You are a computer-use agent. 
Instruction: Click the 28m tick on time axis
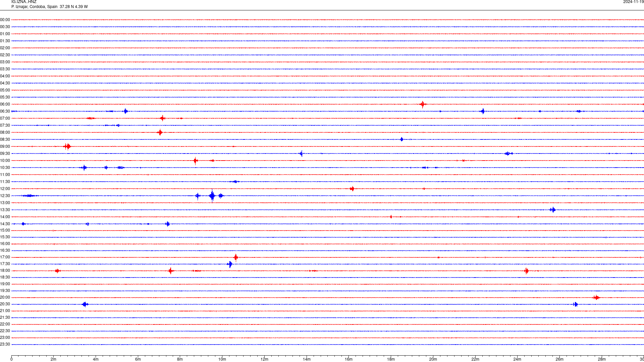click(602, 359)
